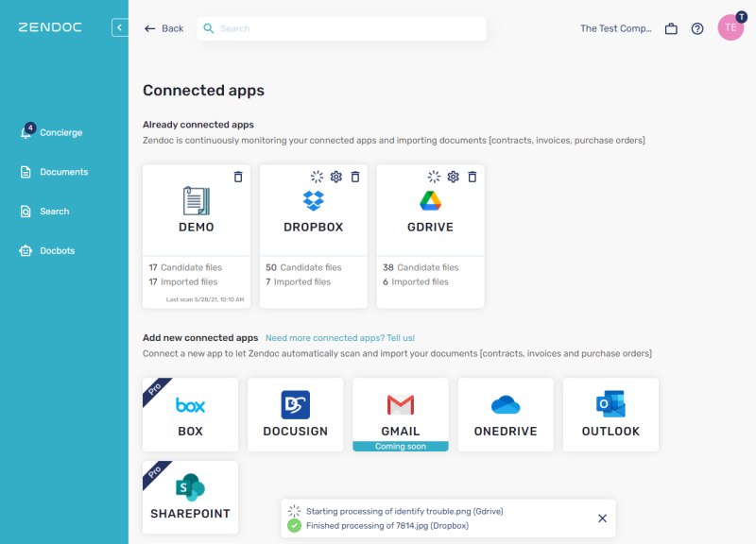The height and width of the screenshot is (544, 756).
Task: Go back using the Back arrow
Action: tap(163, 28)
